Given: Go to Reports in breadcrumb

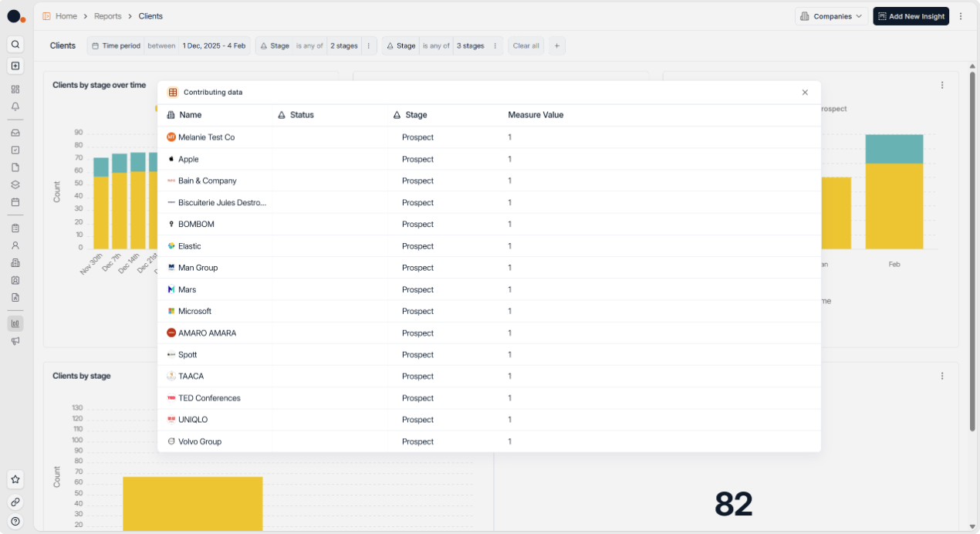Looking at the screenshot, I should click(x=108, y=16).
